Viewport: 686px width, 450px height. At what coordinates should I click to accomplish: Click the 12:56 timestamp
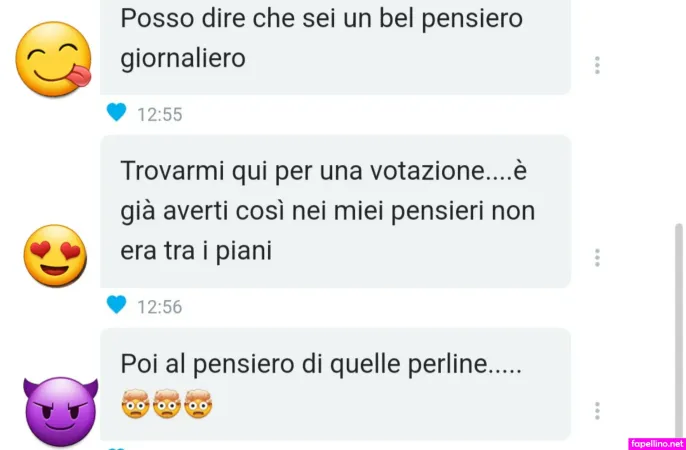(x=160, y=307)
